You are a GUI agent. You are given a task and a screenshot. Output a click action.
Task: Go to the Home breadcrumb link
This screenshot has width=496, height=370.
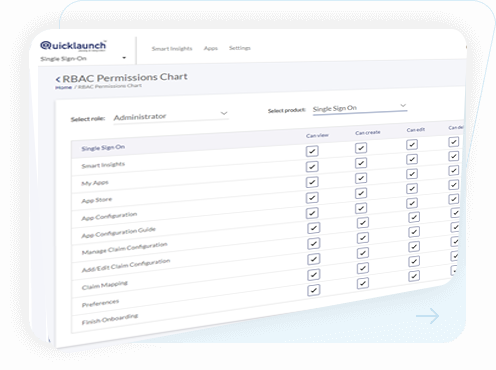click(64, 87)
